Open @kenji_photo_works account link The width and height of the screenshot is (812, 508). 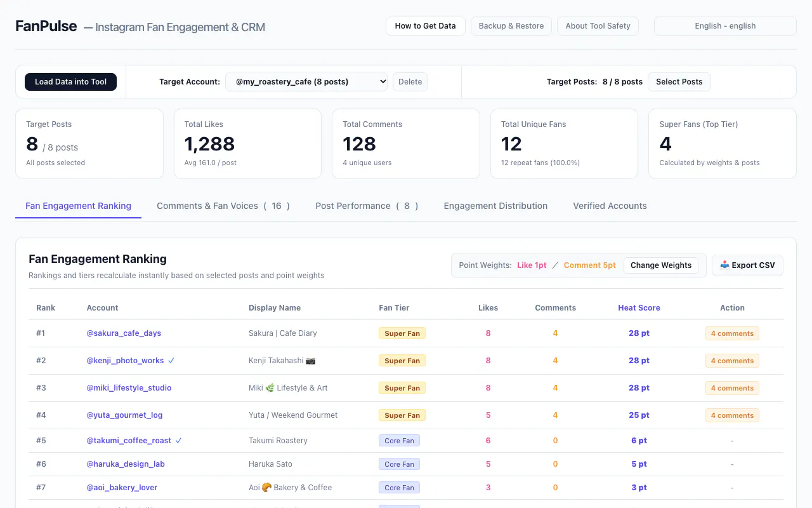(x=125, y=361)
